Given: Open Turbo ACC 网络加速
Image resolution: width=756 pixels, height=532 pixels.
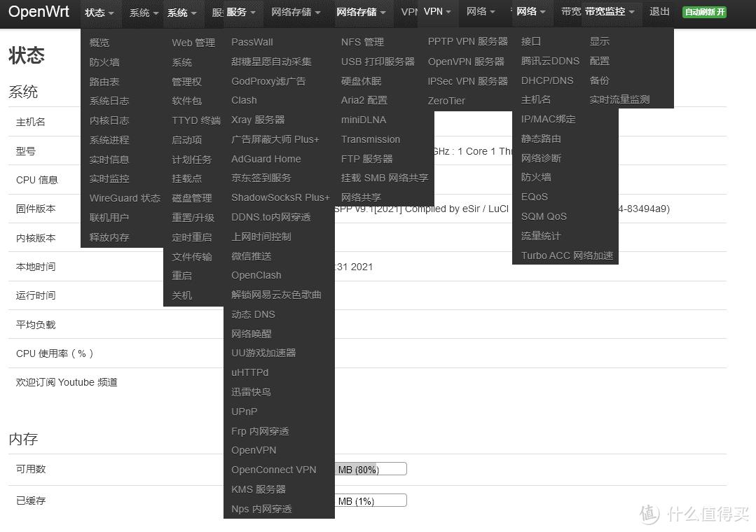Looking at the screenshot, I should click(565, 255).
